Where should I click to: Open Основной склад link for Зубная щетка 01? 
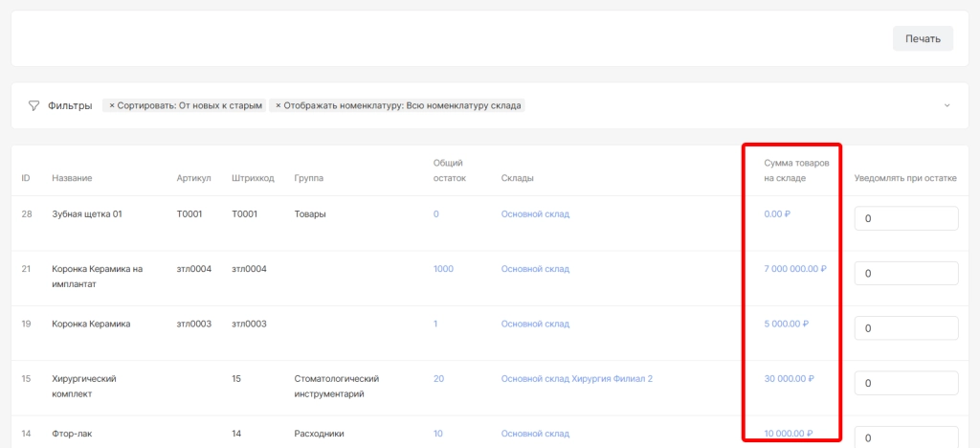point(535,214)
